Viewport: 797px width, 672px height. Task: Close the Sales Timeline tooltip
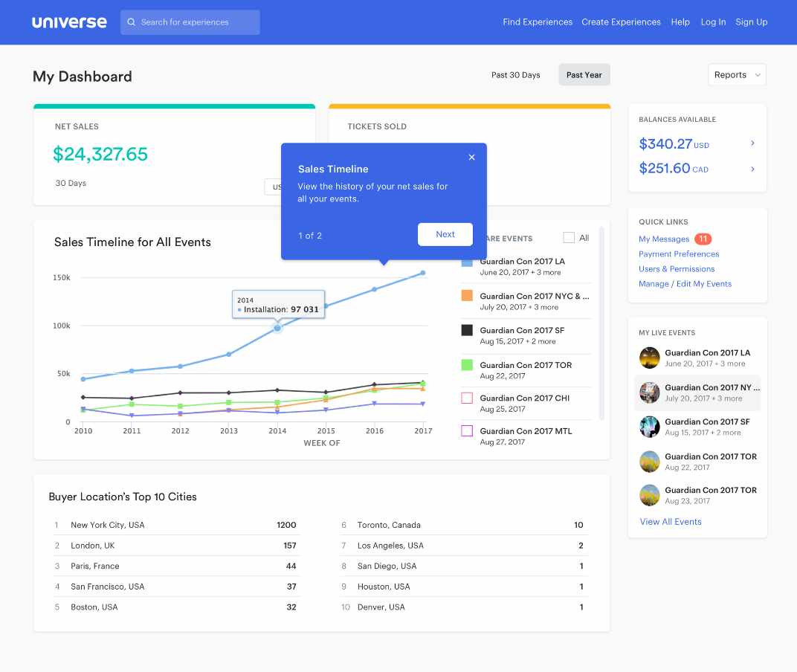pyautogui.click(x=471, y=158)
